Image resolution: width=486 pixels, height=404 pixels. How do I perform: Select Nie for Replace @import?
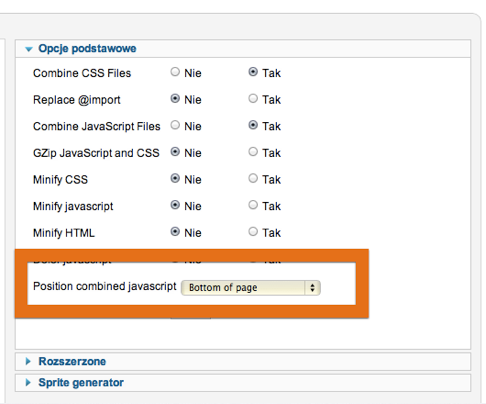[x=175, y=99]
